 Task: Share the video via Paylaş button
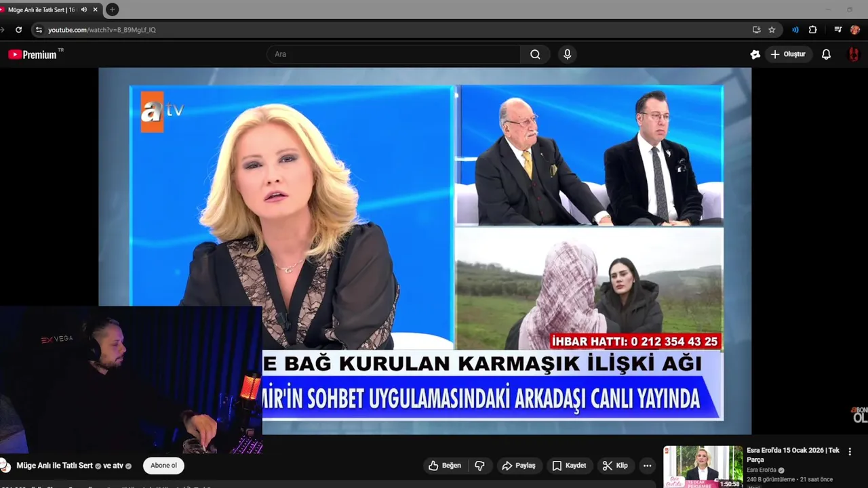pos(519,466)
